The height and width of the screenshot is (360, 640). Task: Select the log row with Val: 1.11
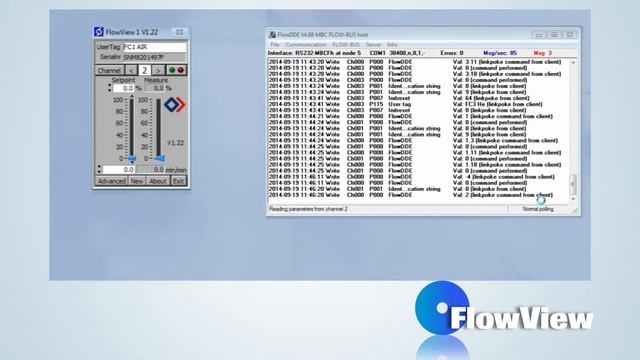pyautogui.click(x=418, y=153)
